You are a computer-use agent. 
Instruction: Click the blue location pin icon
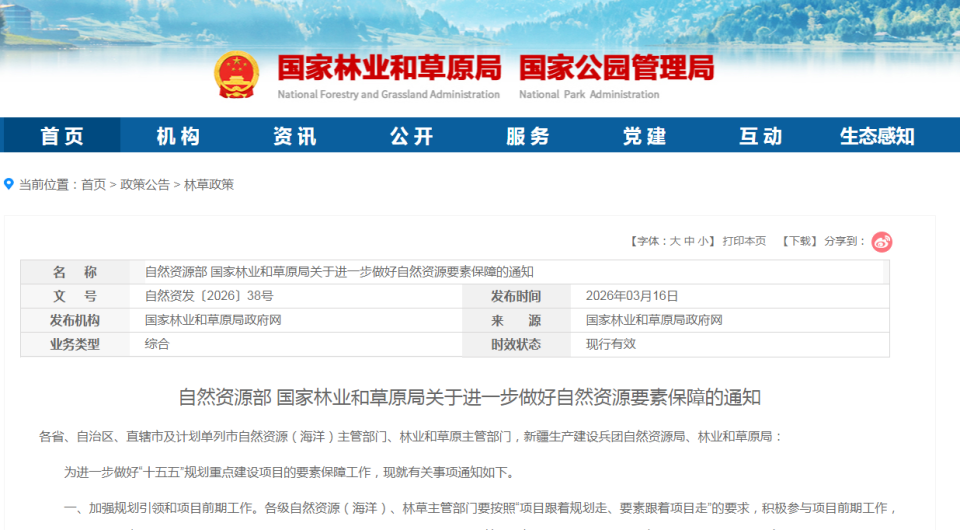(x=9, y=184)
